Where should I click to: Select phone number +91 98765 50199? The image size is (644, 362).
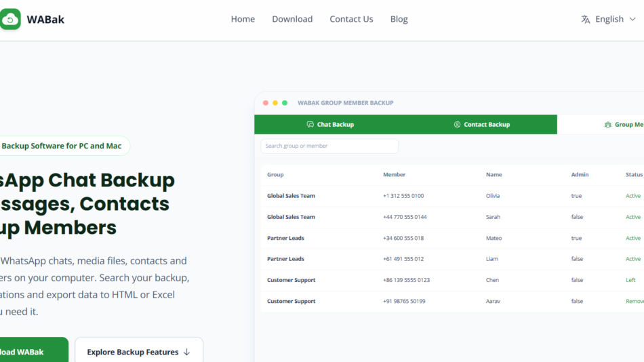[x=404, y=301]
